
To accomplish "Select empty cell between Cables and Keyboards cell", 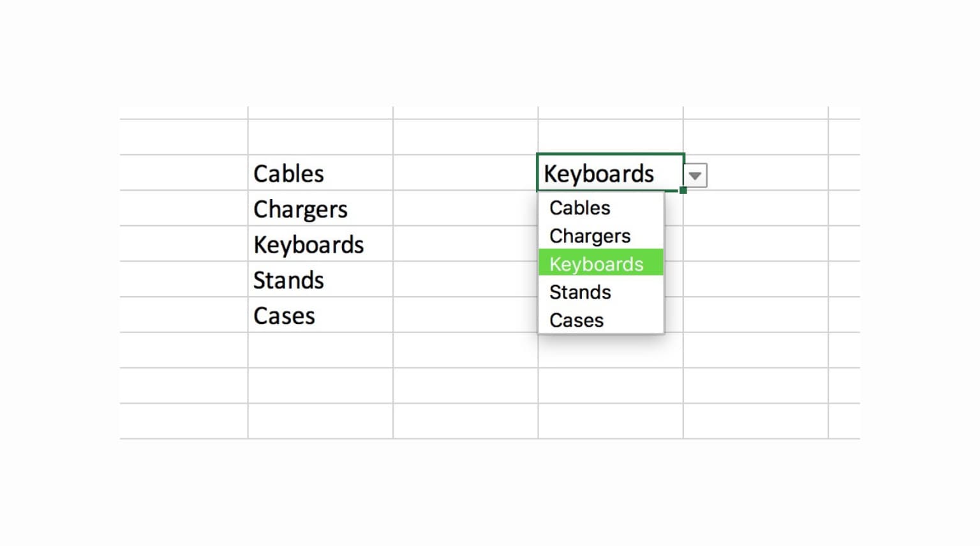I will tap(466, 172).
